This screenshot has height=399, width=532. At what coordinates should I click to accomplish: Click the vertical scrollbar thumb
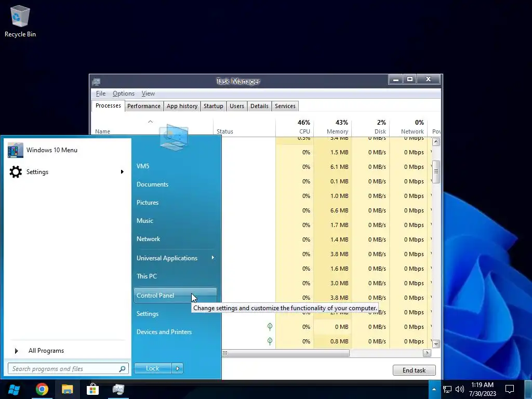tap(436, 171)
